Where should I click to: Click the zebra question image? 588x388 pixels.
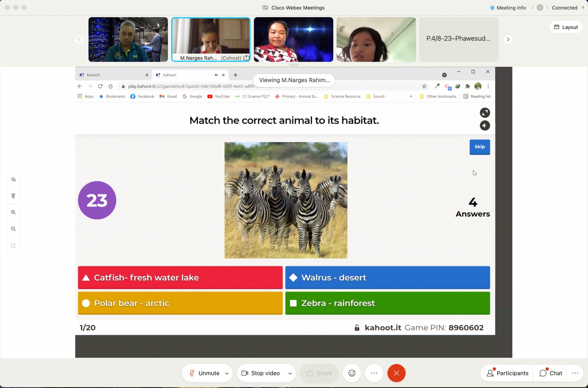tap(286, 200)
